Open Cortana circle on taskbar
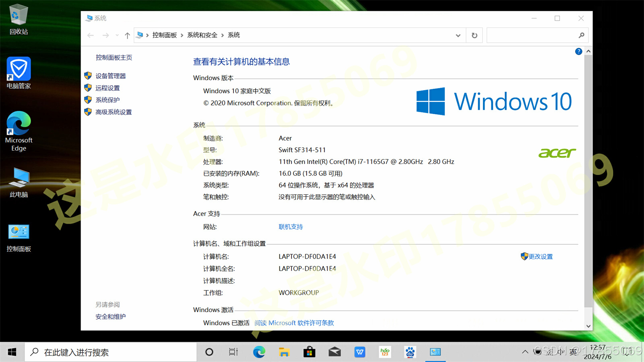This screenshot has width=644, height=362. pos(209,352)
